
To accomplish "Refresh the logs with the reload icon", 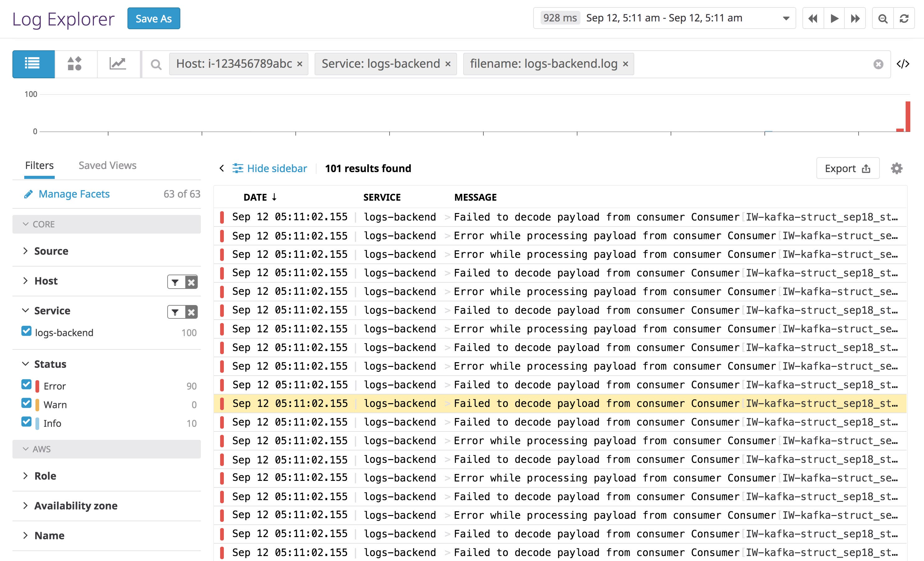I will pyautogui.click(x=904, y=18).
